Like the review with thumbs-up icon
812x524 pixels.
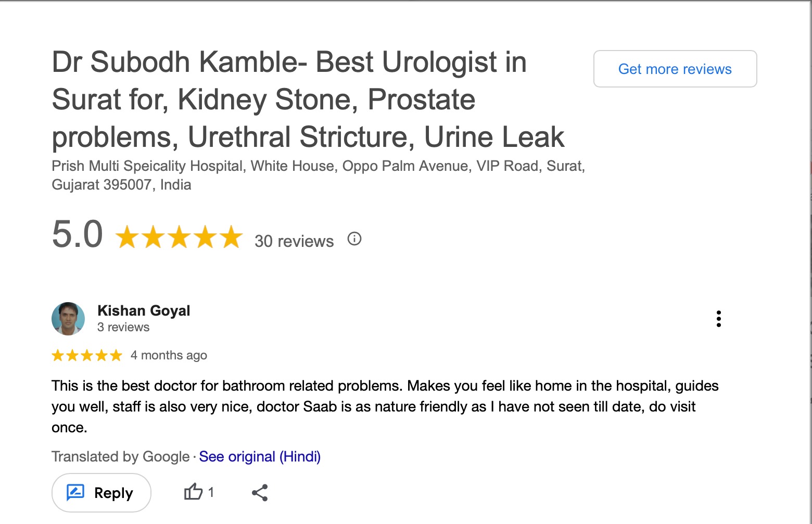click(193, 492)
